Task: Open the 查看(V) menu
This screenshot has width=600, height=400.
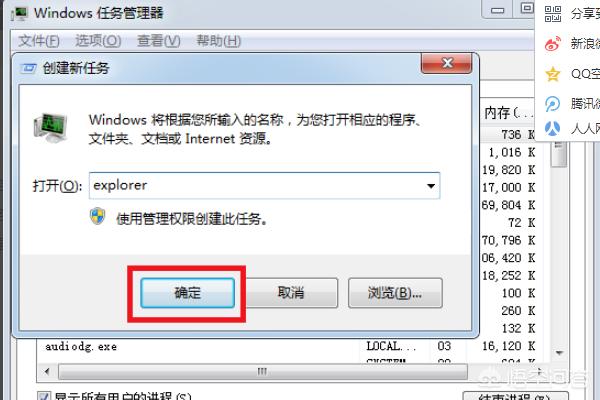Action: click(x=158, y=41)
